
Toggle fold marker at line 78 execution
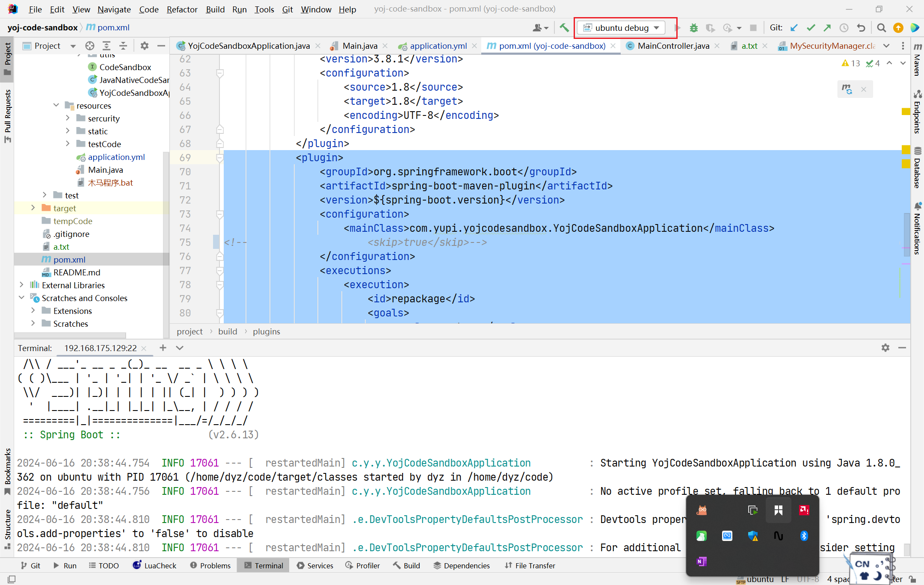(x=219, y=285)
